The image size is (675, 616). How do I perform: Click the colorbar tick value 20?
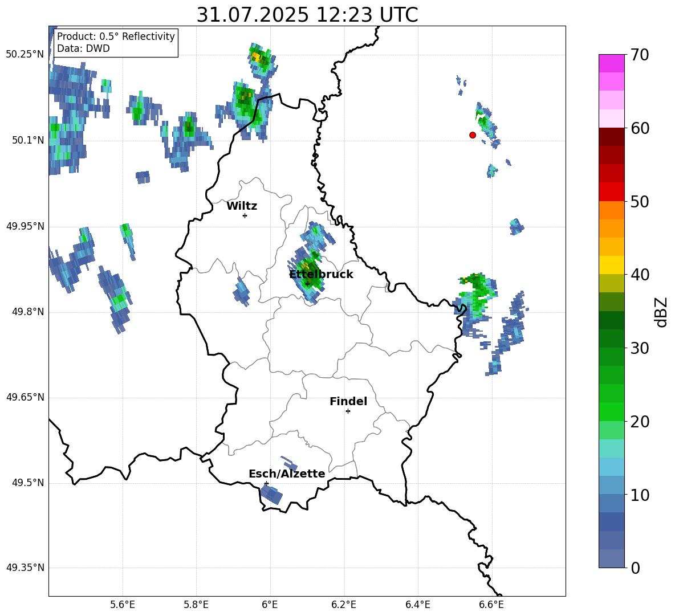[640, 422]
